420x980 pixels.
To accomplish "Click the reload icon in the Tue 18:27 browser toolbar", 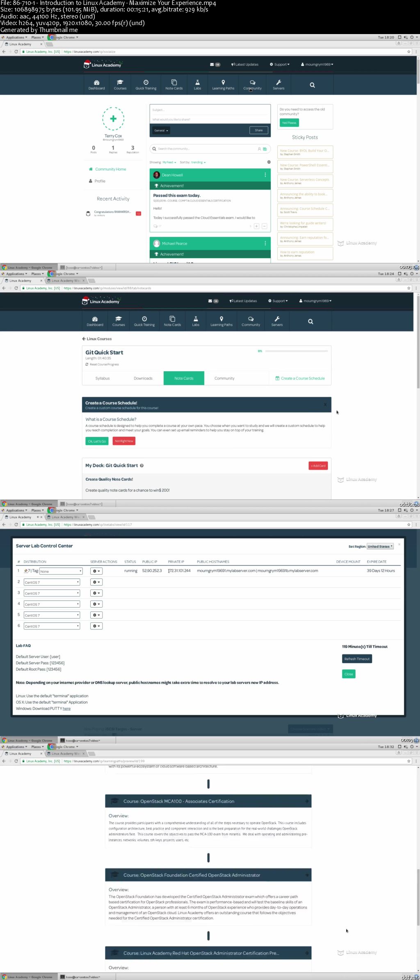I will (16, 525).
